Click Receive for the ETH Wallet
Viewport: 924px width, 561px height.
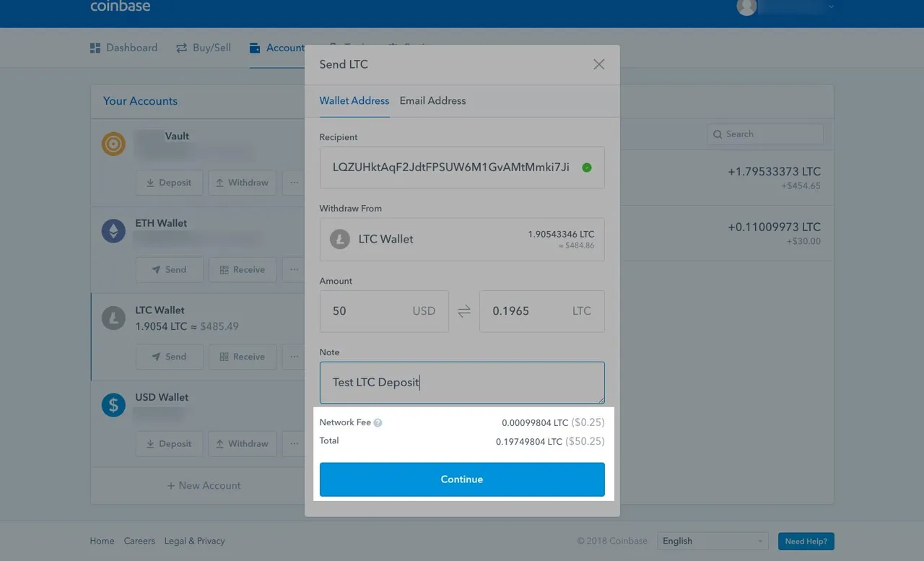(x=243, y=270)
